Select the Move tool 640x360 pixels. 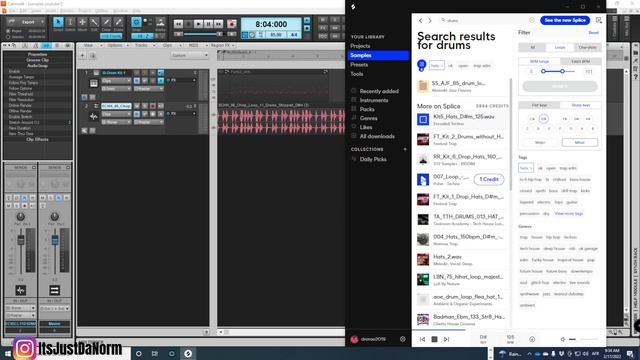point(82,22)
